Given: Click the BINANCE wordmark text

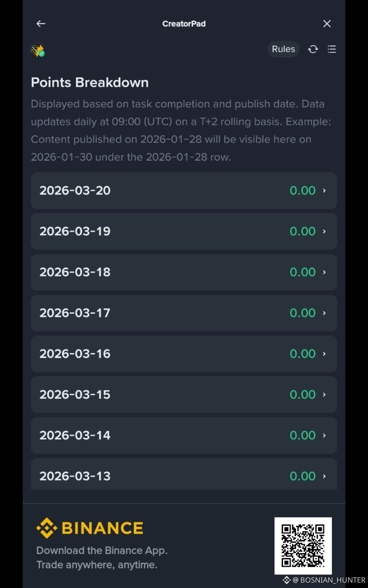Looking at the screenshot, I should click(102, 528).
